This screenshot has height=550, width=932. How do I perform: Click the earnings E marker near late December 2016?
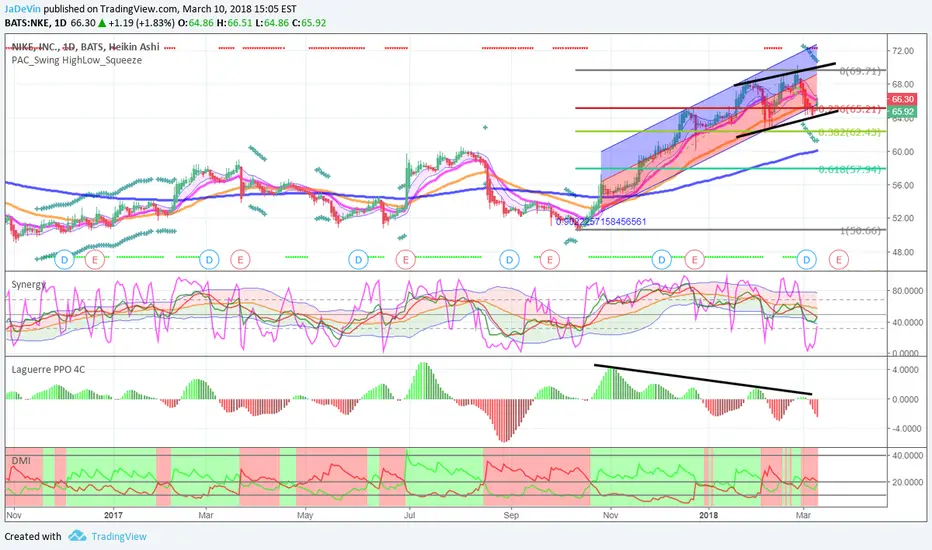95,260
